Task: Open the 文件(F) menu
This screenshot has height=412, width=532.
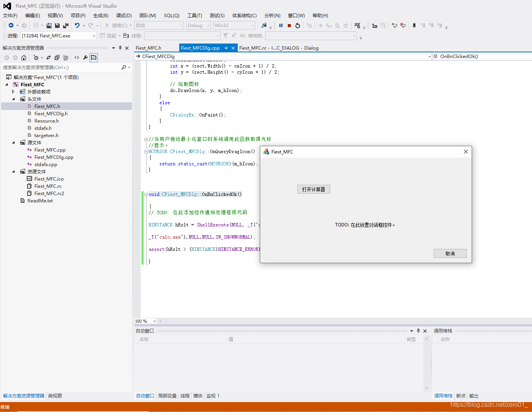Action: pos(10,15)
